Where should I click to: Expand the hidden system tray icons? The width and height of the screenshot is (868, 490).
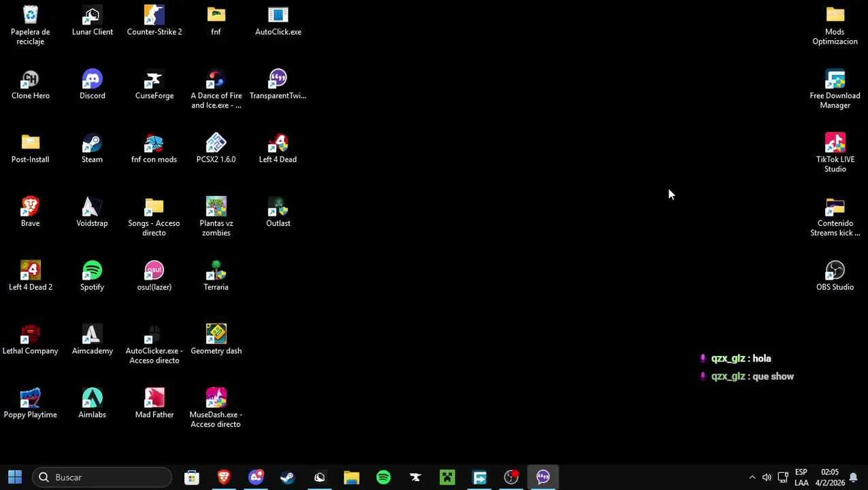pyautogui.click(x=752, y=477)
